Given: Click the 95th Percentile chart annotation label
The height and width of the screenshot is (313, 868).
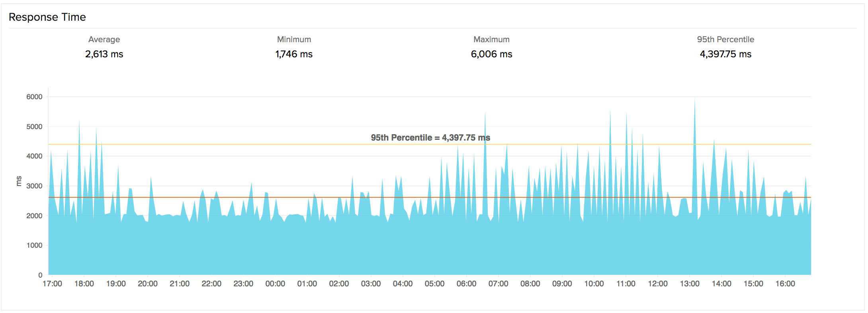Looking at the screenshot, I should pyautogui.click(x=430, y=138).
